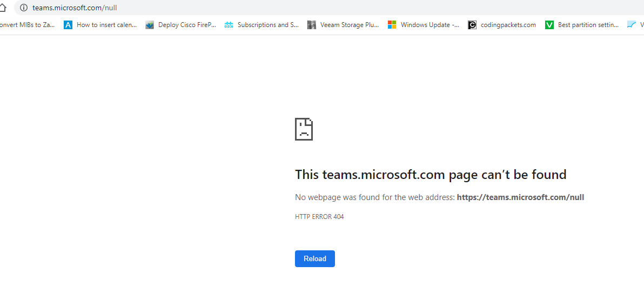Open the site information icon in address bar
The height and width of the screenshot is (299, 644).
[24, 8]
